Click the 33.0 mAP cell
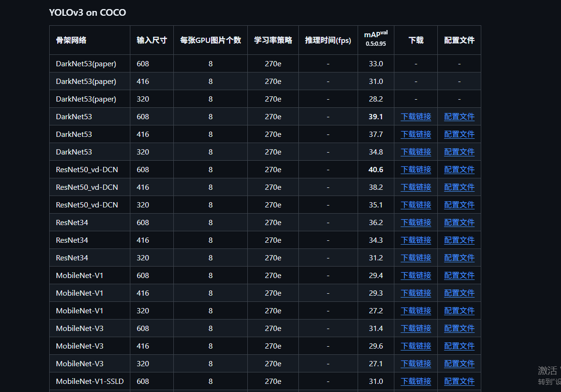This screenshot has height=392, width=561. [376, 64]
